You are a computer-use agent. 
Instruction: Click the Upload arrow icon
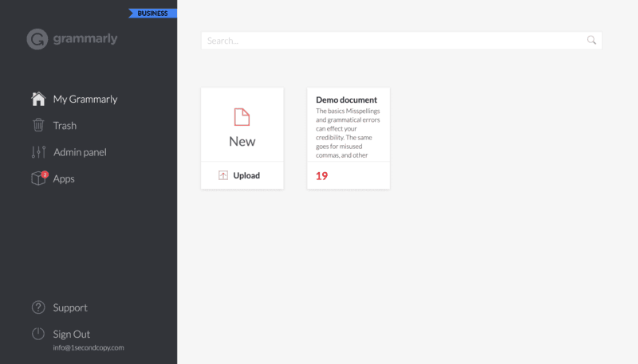click(223, 175)
